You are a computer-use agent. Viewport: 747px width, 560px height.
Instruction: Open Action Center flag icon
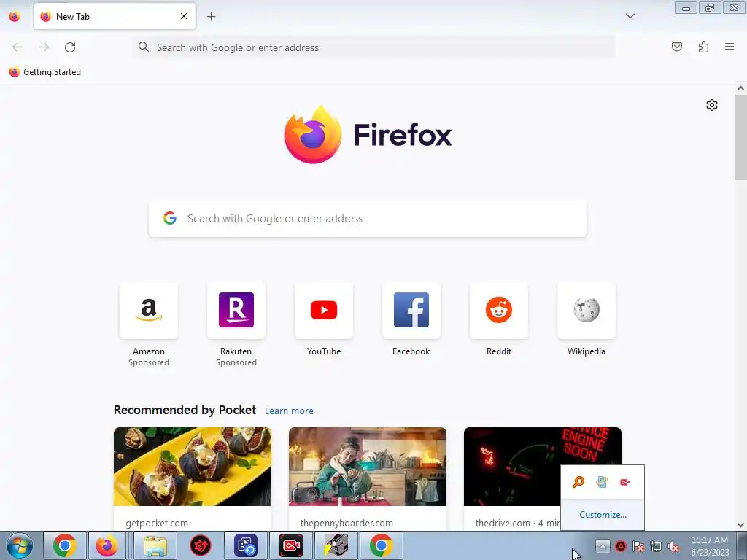click(x=638, y=546)
